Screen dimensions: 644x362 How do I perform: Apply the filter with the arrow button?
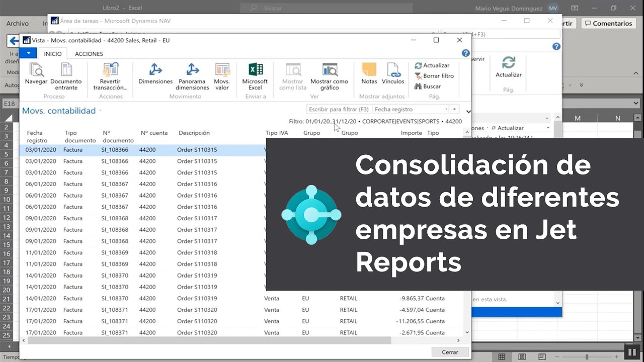tap(454, 109)
